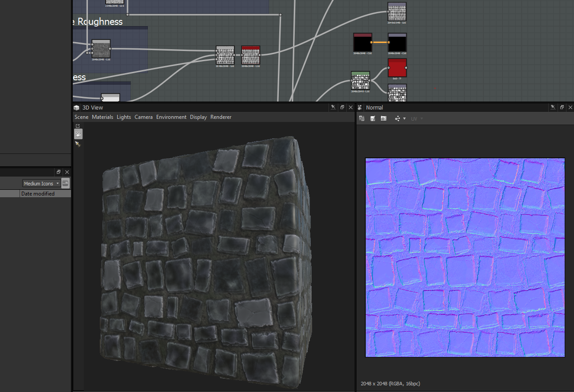Open the Materials menu in the 3D View

[103, 117]
